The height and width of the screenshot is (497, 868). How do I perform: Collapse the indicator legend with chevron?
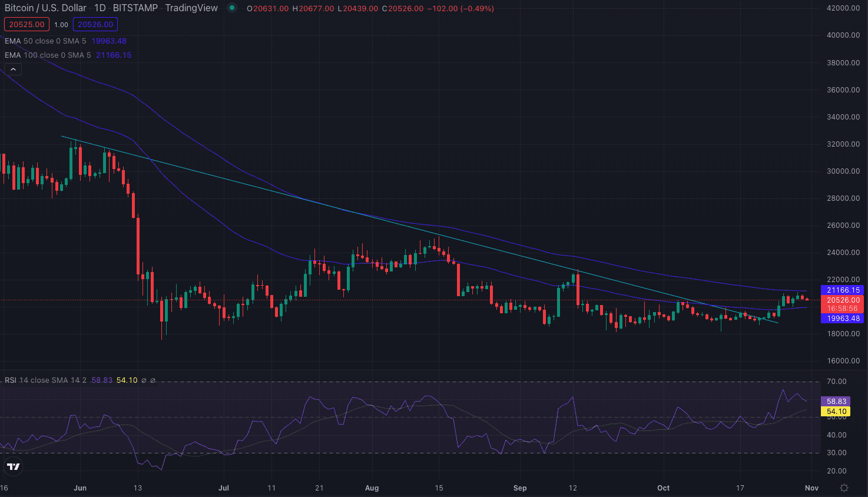pyautogui.click(x=13, y=69)
